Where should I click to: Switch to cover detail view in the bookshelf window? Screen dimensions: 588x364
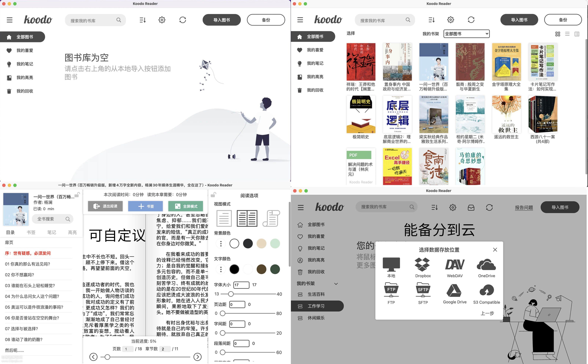point(577,34)
